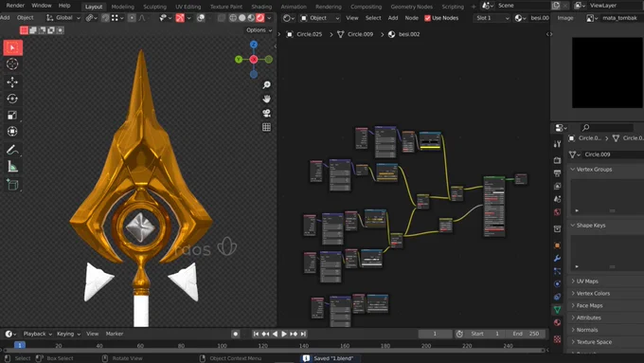Screen dimensions: 644x363
Task: Switch to material preview shading
Action: tap(251, 18)
